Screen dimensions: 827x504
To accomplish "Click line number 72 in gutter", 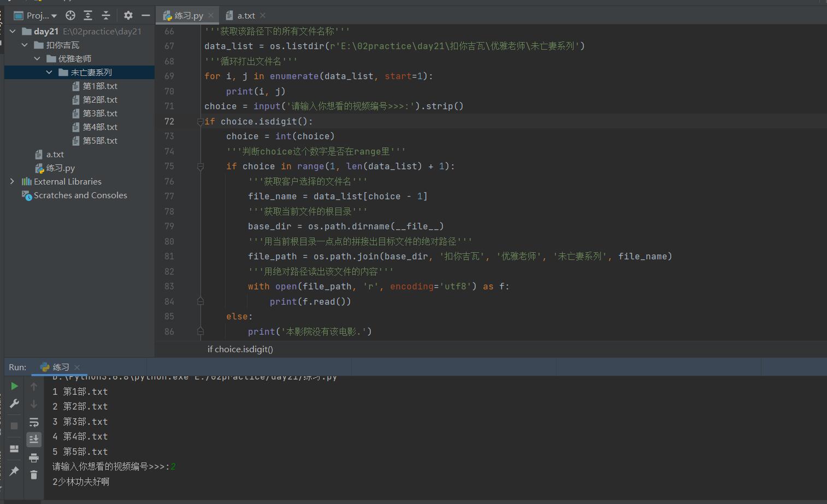I will 169,121.
